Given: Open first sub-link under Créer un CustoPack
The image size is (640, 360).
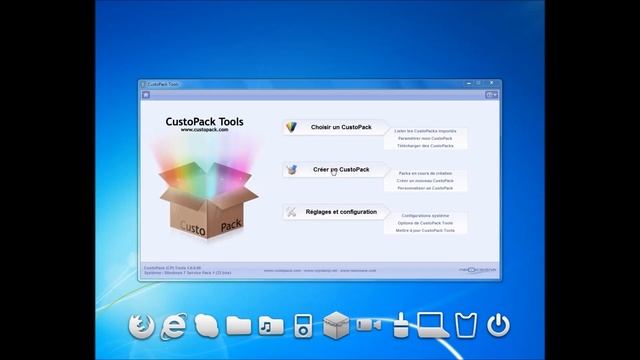Looking at the screenshot, I should pos(425,173).
